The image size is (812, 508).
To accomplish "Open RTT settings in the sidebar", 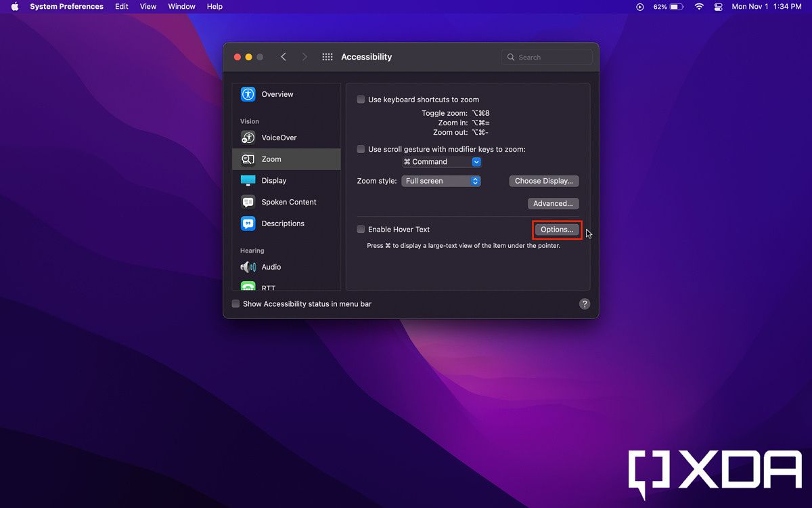I will tap(270, 287).
